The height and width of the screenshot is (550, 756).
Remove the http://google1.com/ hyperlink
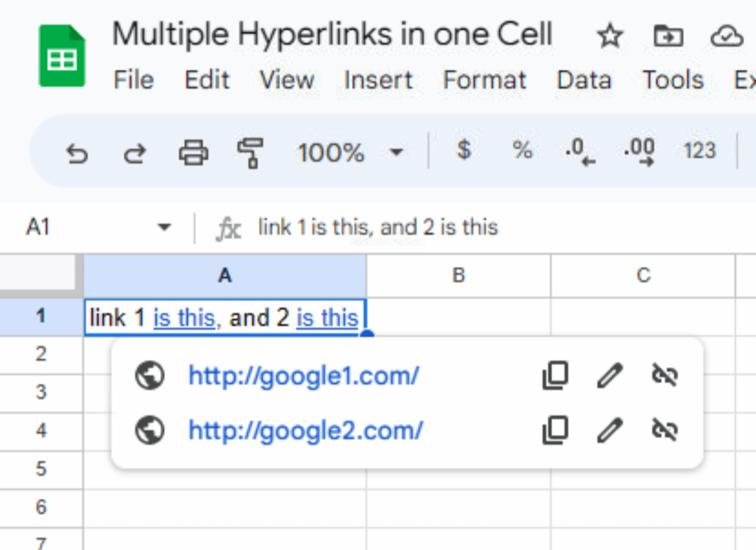pyautogui.click(x=664, y=375)
